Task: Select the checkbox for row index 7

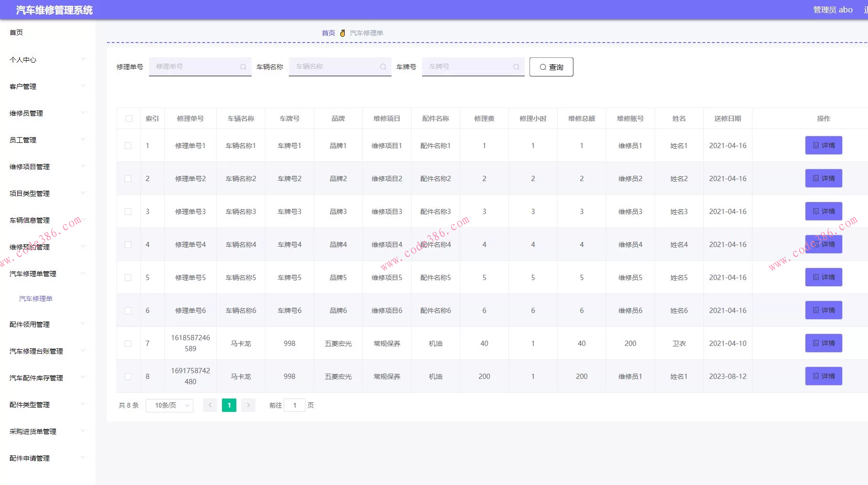Action: point(128,344)
